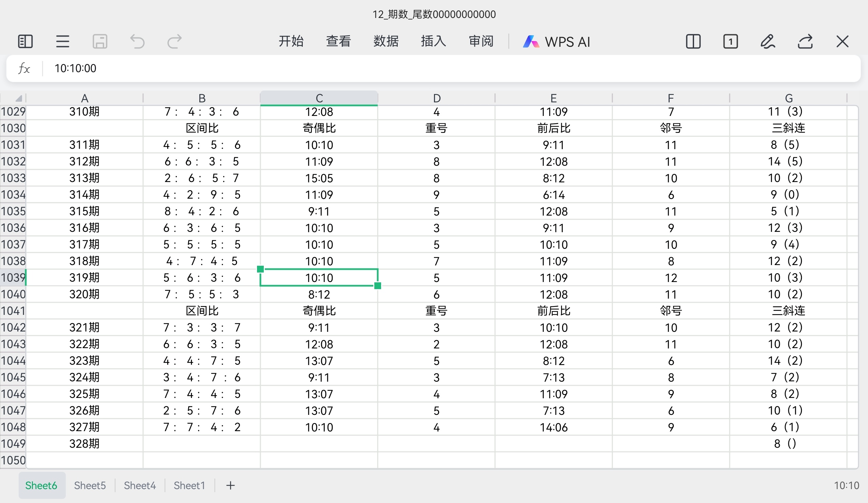This screenshot has height=503, width=868.
Task: Redo the last undone action
Action: pyautogui.click(x=174, y=42)
